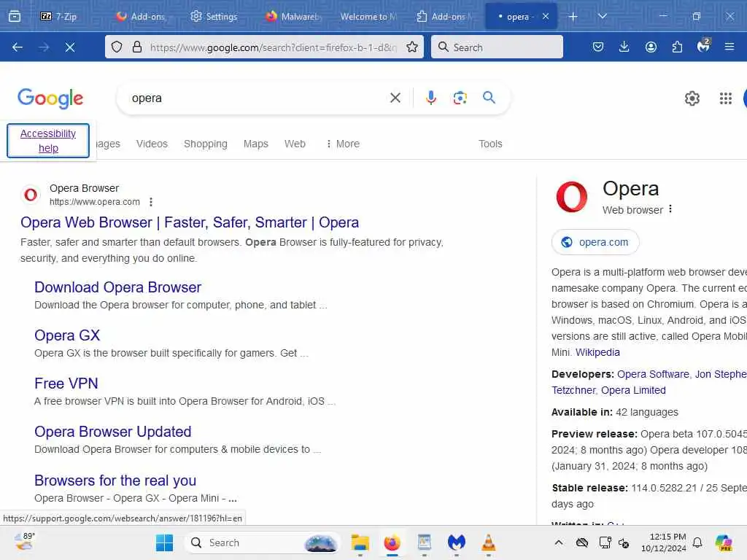Open Opera Limited developer link
The image size is (747, 560).
[633, 390]
